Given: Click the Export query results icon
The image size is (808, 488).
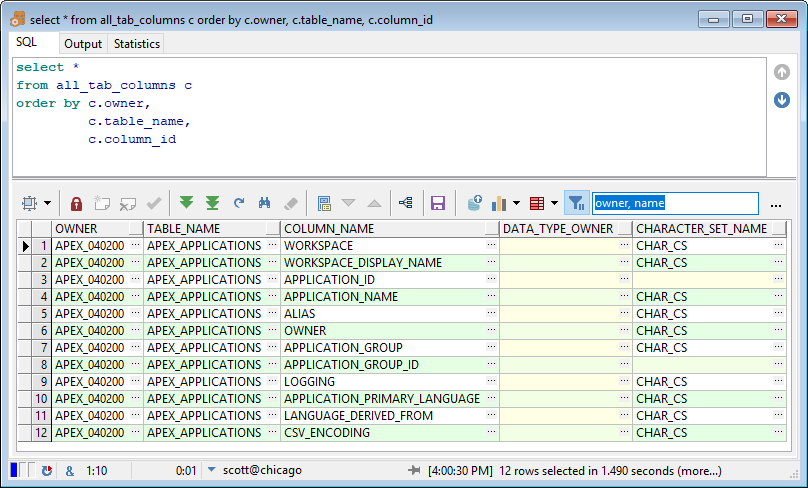Looking at the screenshot, I should (474, 203).
